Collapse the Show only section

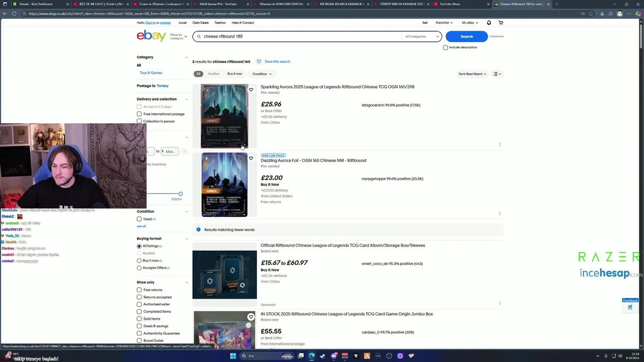(187, 283)
